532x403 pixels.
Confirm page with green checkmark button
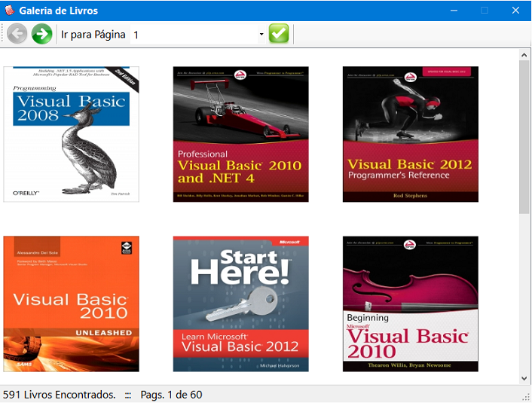click(279, 34)
